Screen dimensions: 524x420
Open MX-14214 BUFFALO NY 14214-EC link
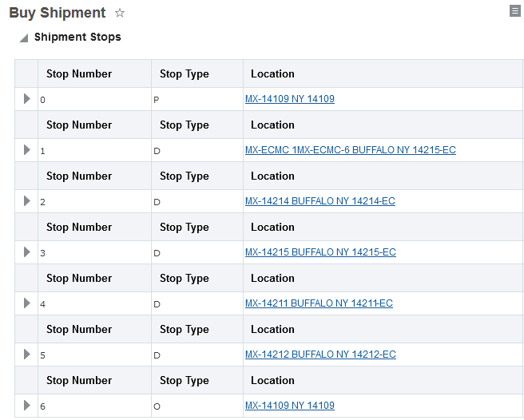[x=320, y=201]
